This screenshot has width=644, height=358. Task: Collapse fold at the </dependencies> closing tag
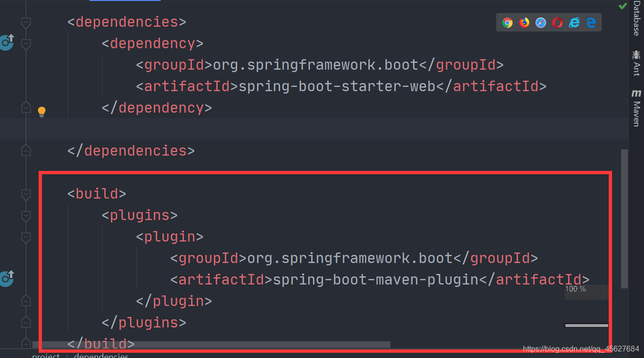tap(26, 151)
